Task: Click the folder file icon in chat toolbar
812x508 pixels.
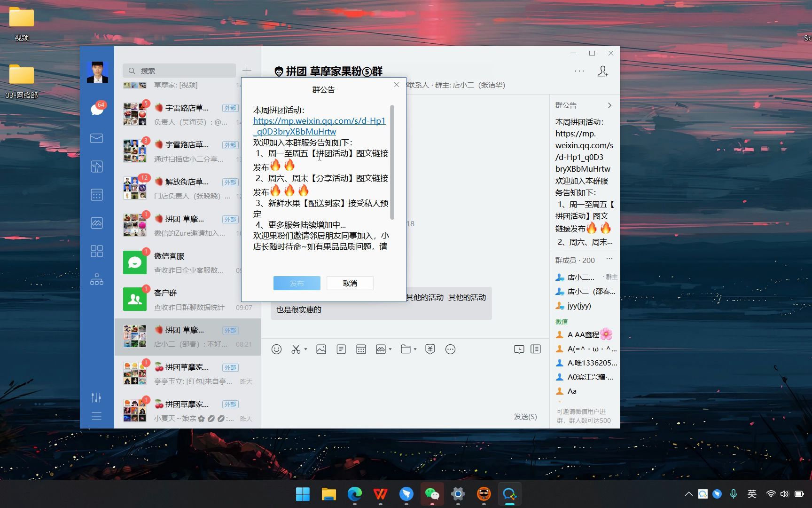Action: click(x=406, y=349)
